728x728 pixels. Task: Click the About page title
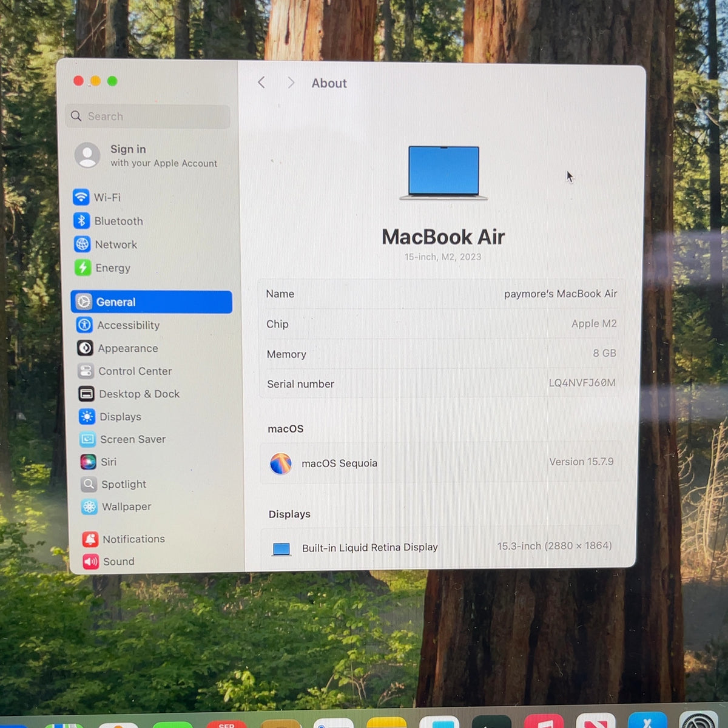(329, 83)
